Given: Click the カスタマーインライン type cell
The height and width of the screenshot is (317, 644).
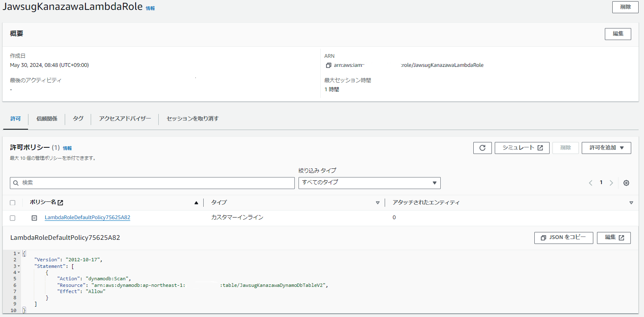Looking at the screenshot, I should click(x=237, y=218).
